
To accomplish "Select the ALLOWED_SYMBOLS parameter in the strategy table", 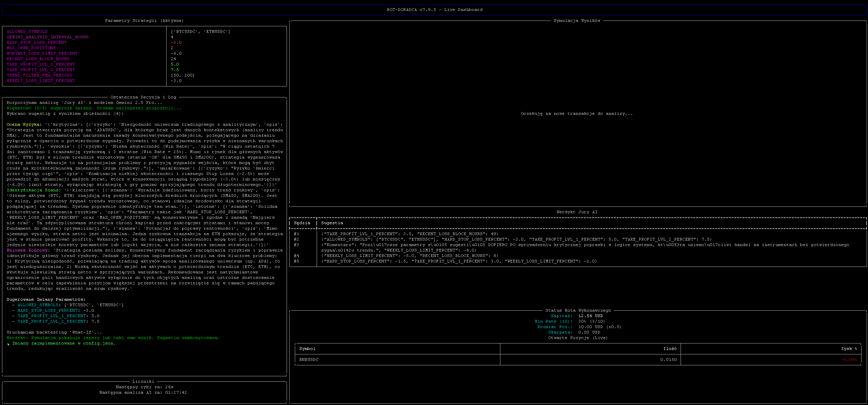I will click(x=27, y=31).
